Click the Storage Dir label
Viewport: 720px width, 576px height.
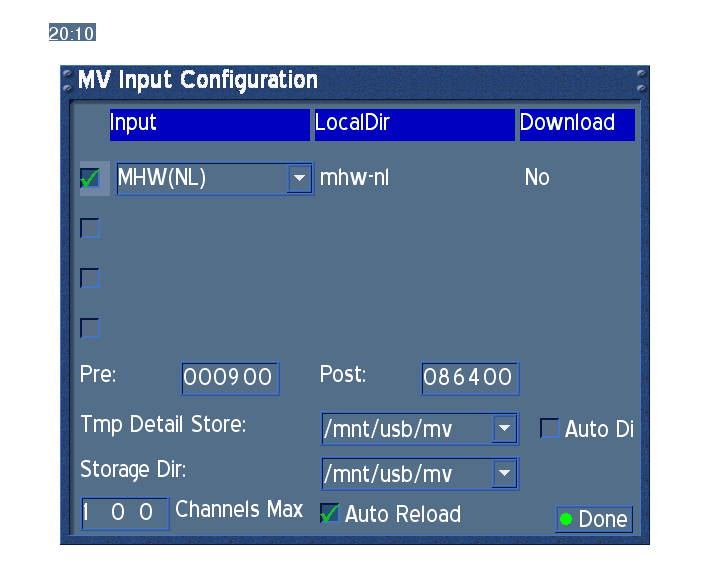[133, 470]
